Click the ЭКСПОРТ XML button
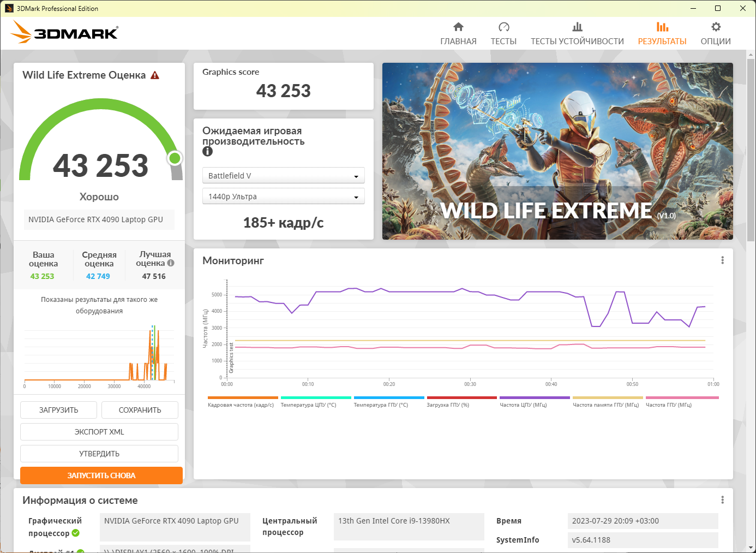 tap(99, 432)
